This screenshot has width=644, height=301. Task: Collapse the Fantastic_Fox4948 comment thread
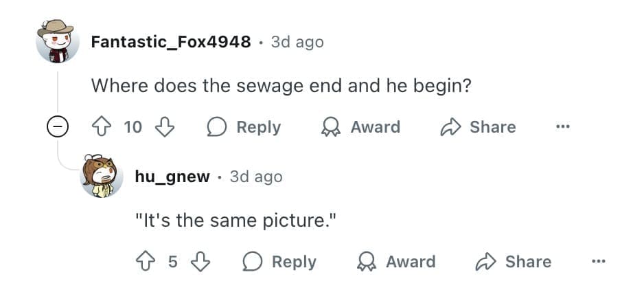click(58, 127)
